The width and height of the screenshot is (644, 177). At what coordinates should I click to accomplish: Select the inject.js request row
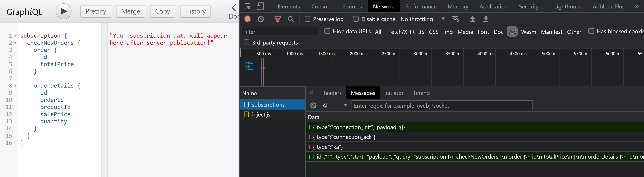tap(272, 115)
